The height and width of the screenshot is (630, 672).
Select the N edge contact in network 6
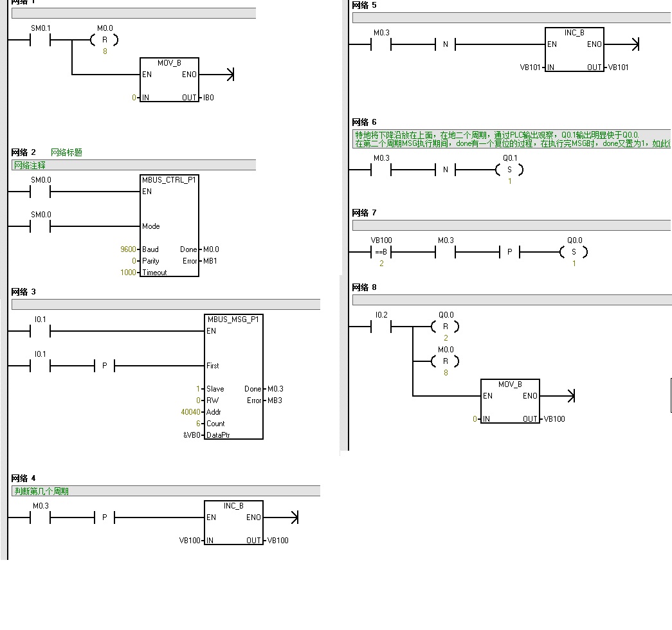point(445,170)
